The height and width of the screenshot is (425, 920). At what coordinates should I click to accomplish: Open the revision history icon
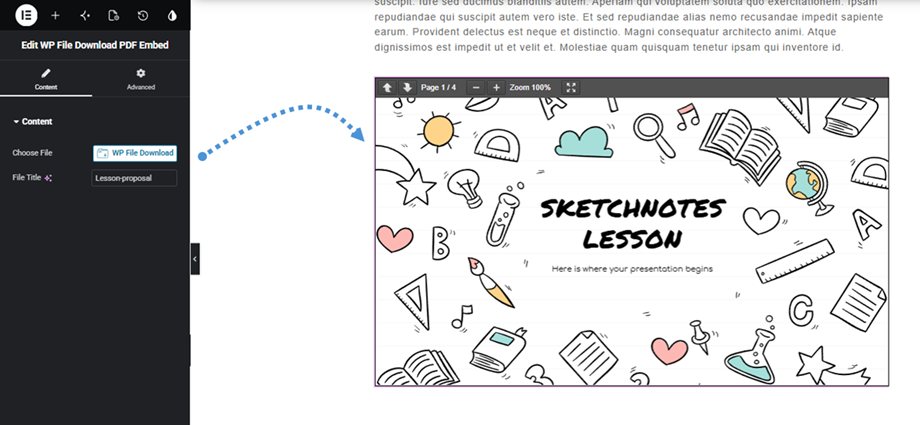(x=143, y=16)
